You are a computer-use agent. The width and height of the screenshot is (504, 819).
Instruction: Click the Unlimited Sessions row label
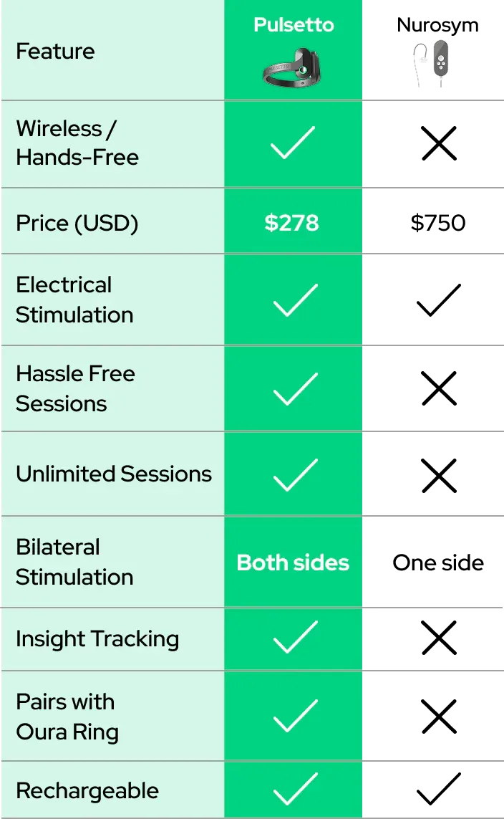(114, 474)
